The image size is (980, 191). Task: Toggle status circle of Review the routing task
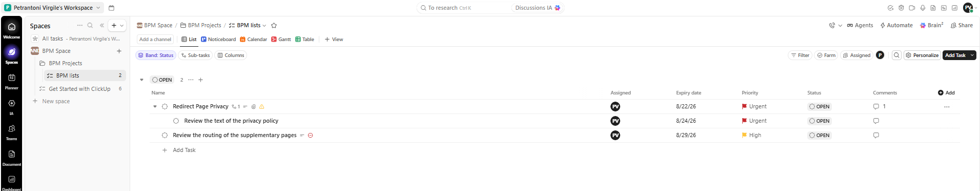point(165,136)
